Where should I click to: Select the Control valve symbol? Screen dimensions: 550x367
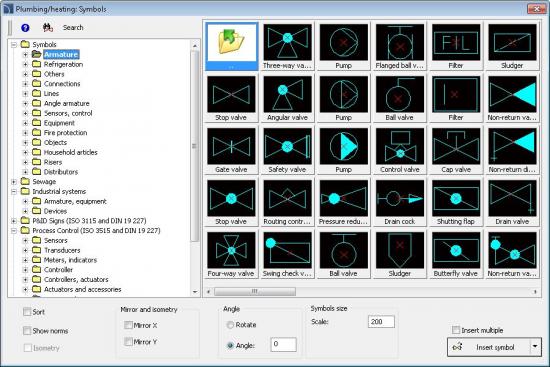click(400, 150)
